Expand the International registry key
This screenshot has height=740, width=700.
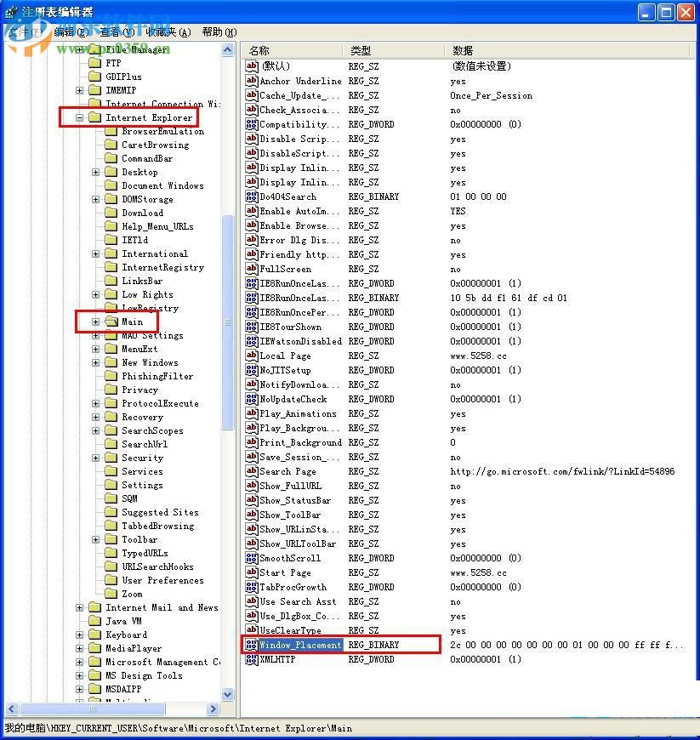tap(94, 253)
